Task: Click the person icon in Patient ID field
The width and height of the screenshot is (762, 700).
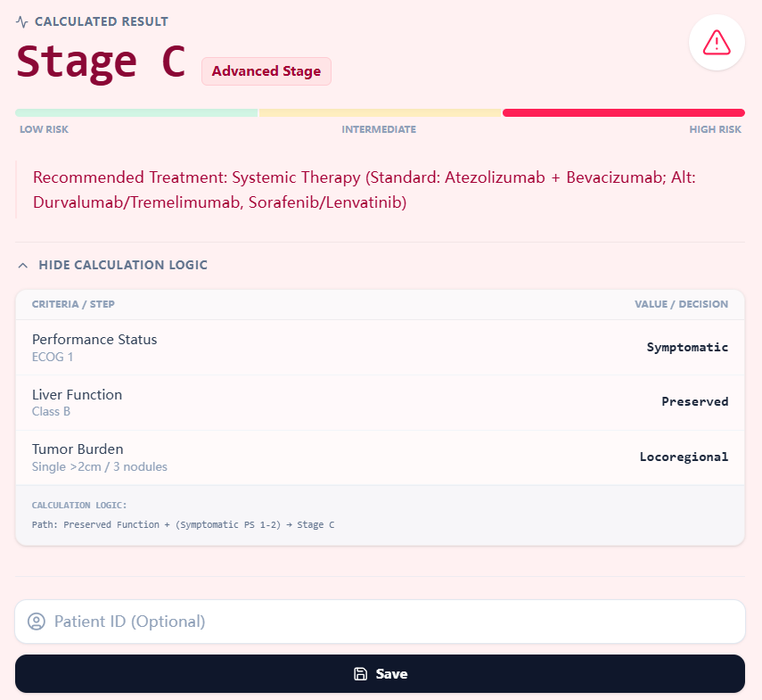Action: tap(36, 622)
